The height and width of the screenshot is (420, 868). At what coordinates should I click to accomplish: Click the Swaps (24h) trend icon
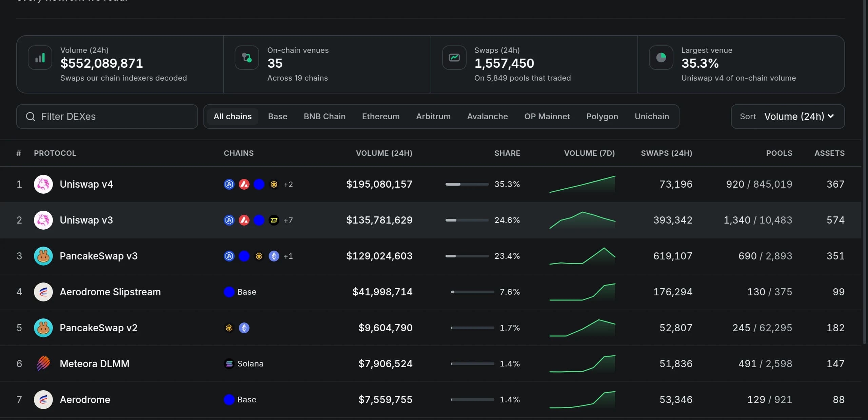pyautogui.click(x=454, y=58)
